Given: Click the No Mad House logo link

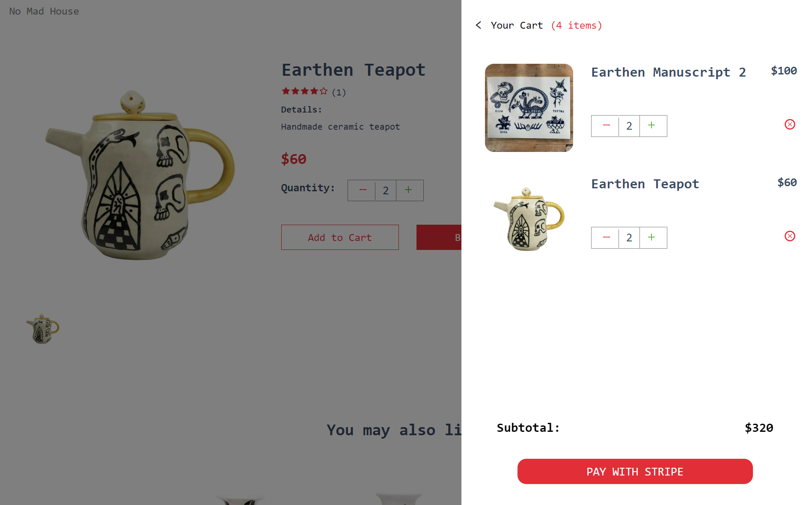Looking at the screenshot, I should pyautogui.click(x=44, y=12).
